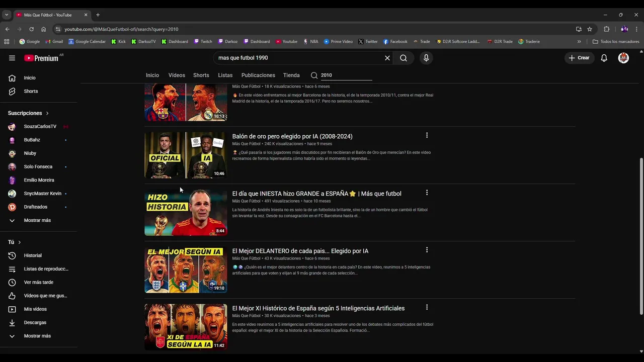Open Solo Fonseca subscription
The height and width of the screenshot is (362, 644).
coord(38,166)
